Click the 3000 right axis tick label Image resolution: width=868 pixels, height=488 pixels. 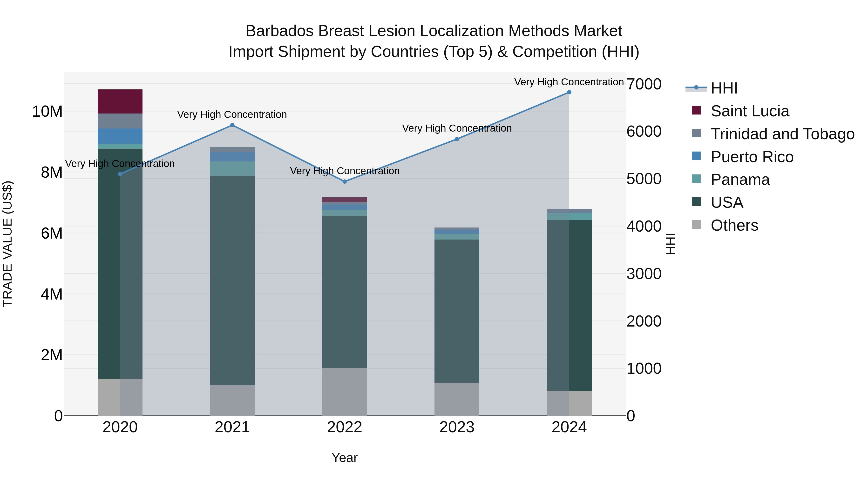(x=644, y=274)
